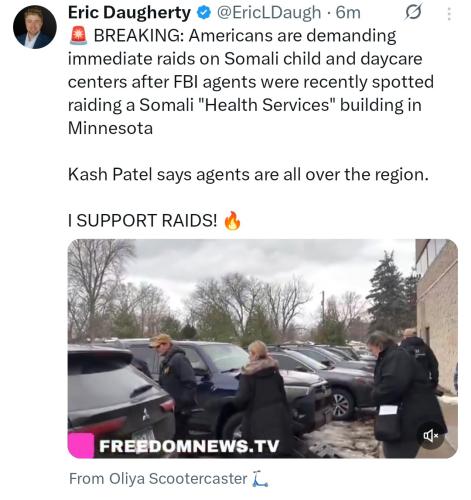Play the embedded parking lot video
The width and height of the screenshot is (471, 500).
pyautogui.click(x=263, y=349)
